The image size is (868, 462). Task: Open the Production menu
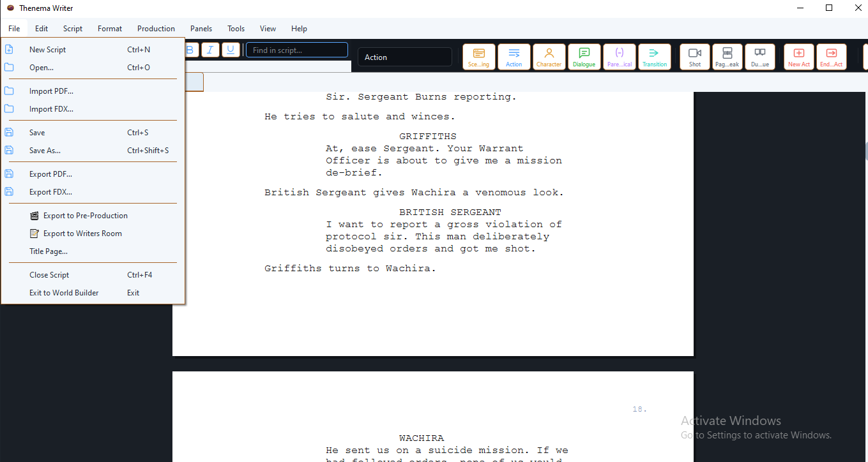[x=156, y=28]
